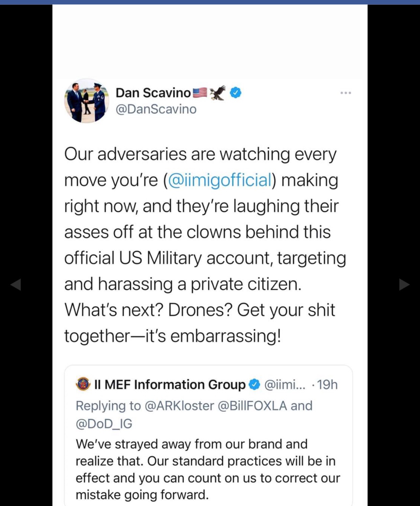
Task: Advance to the next image arrow
Action: (x=404, y=285)
